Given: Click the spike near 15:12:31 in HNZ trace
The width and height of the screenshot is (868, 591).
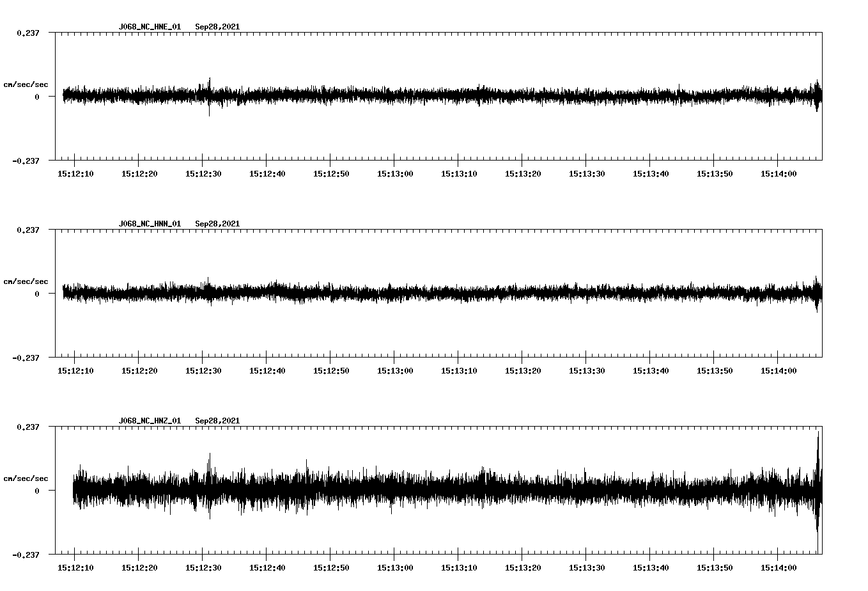Looking at the screenshot, I should [209, 485].
